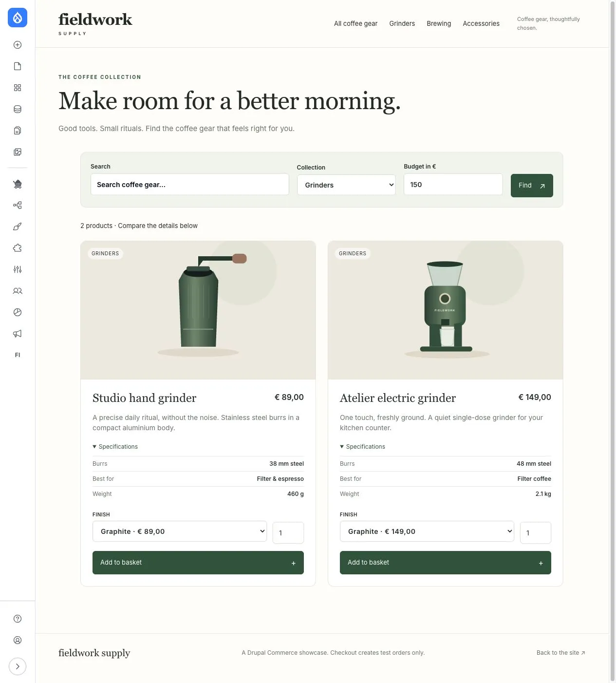Open the Studio hand grinder title
616x683 pixels.
click(145, 398)
